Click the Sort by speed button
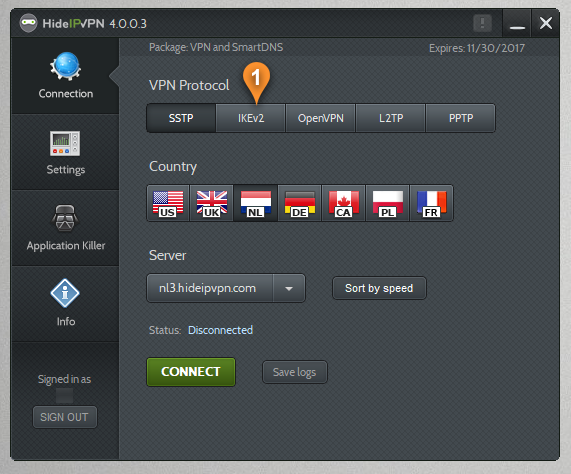571x474 pixels. (x=379, y=288)
